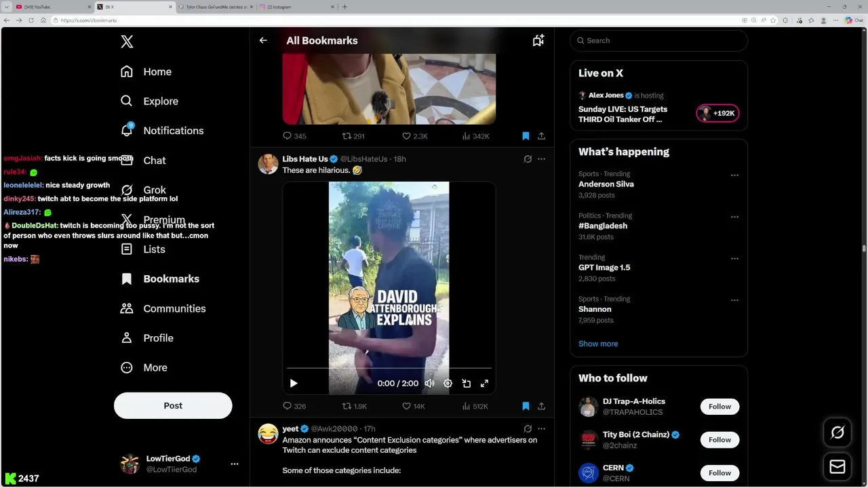View analytics for the 342K views post

click(x=475, y=136)
